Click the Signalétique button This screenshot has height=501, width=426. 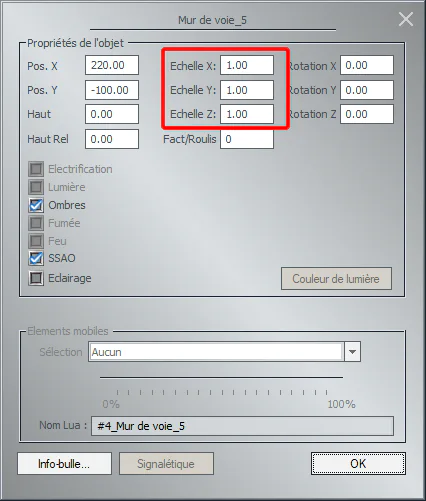(x=166, y=463)
